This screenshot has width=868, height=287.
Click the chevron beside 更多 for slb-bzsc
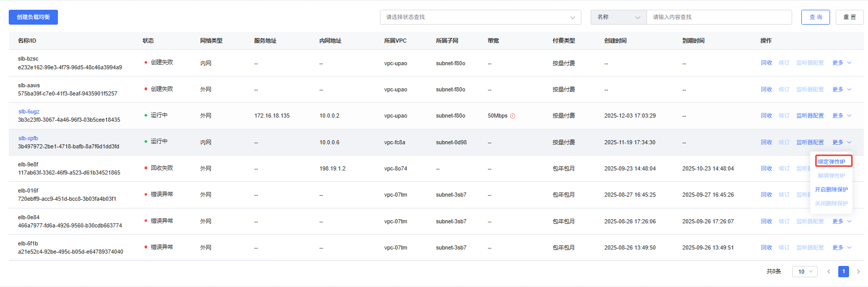(850, 63)
